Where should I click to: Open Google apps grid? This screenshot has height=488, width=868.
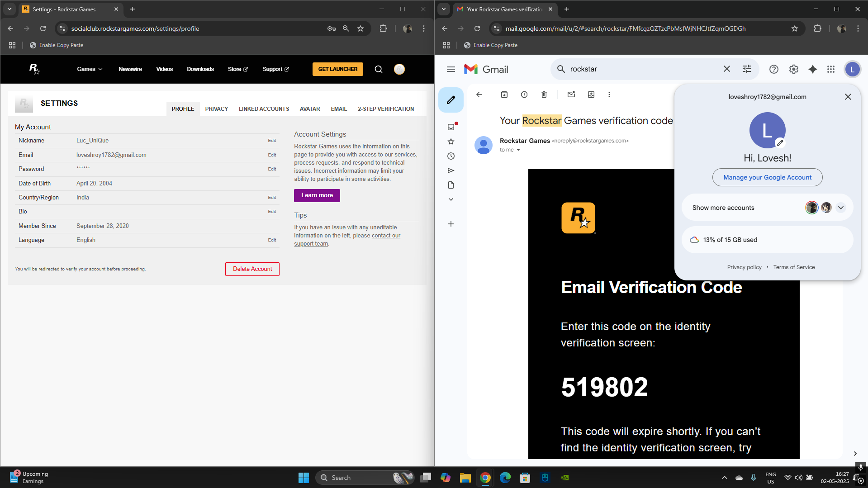point(831,69)
